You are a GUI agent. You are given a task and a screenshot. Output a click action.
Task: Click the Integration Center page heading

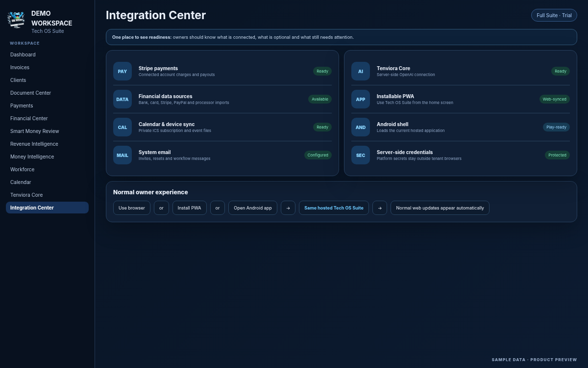point(156,15)
